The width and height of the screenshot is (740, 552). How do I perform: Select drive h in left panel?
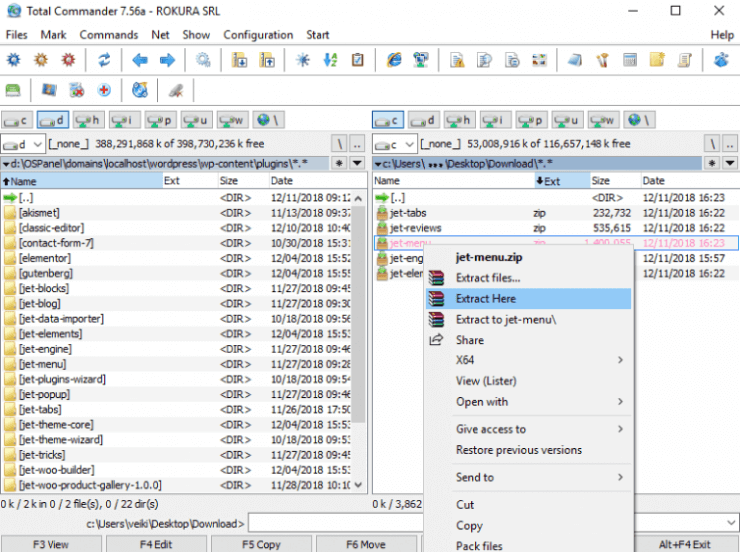[88, 120]
